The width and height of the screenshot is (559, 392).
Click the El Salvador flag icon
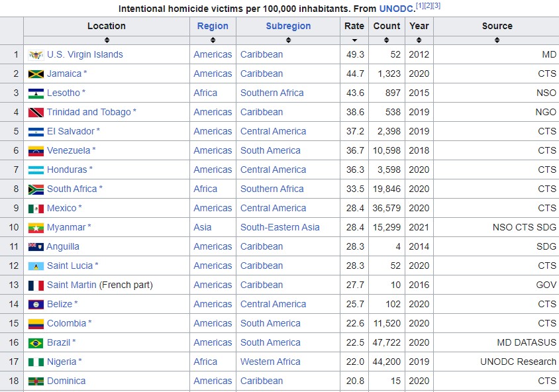(x=36, y=132)
